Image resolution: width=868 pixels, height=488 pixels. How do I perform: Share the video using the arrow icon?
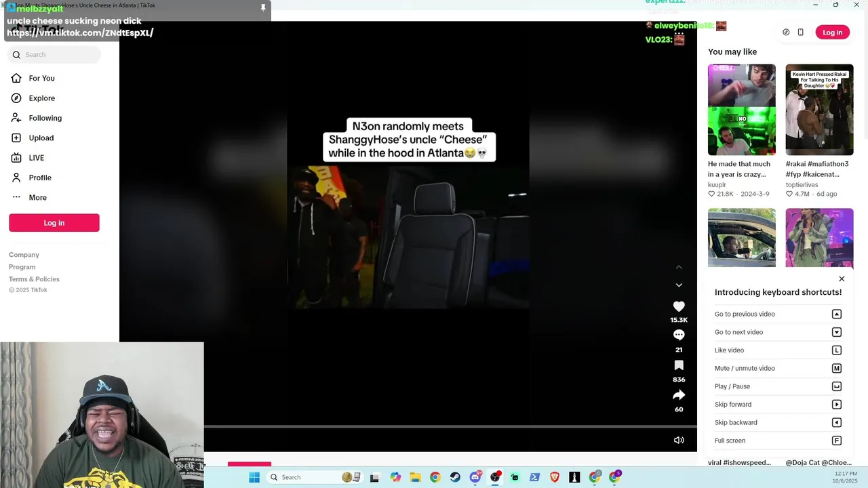[x=679, y=395]
